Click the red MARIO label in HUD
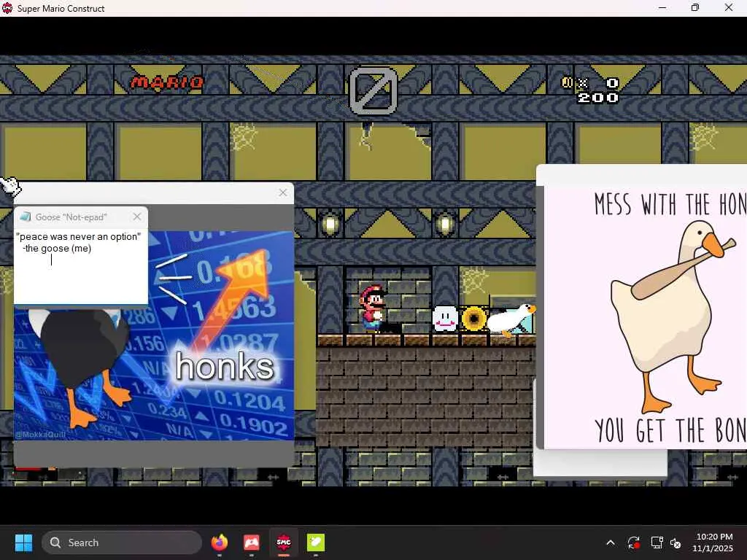747x560 pixels. coord(167,83)
